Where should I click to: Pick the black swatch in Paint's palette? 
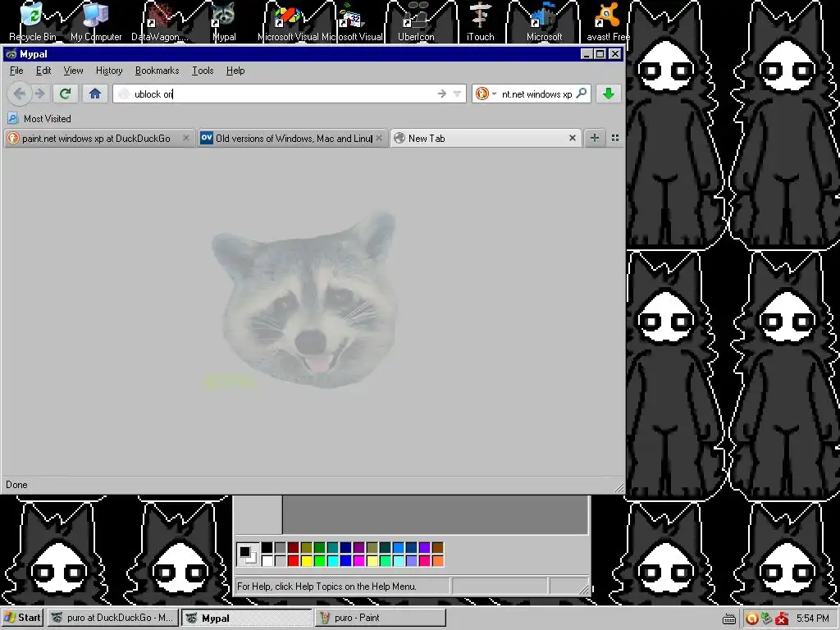coord(267,547)
